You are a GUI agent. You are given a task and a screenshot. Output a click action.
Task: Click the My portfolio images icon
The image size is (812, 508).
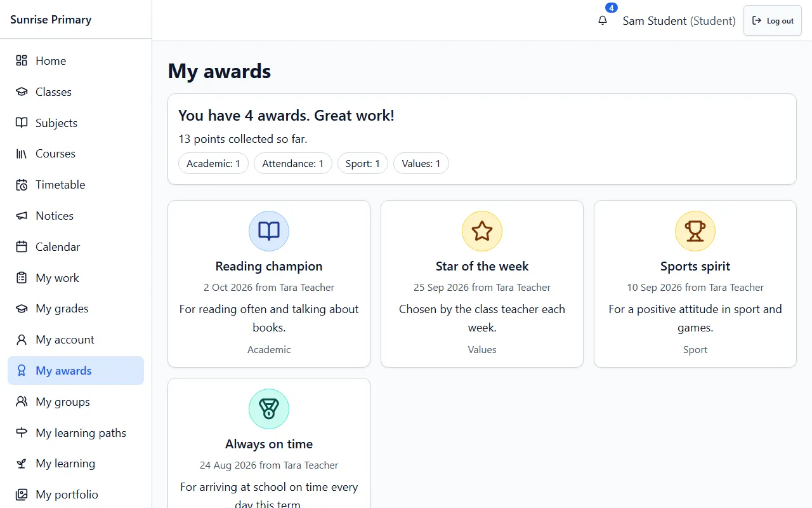(x=22, y=495)
